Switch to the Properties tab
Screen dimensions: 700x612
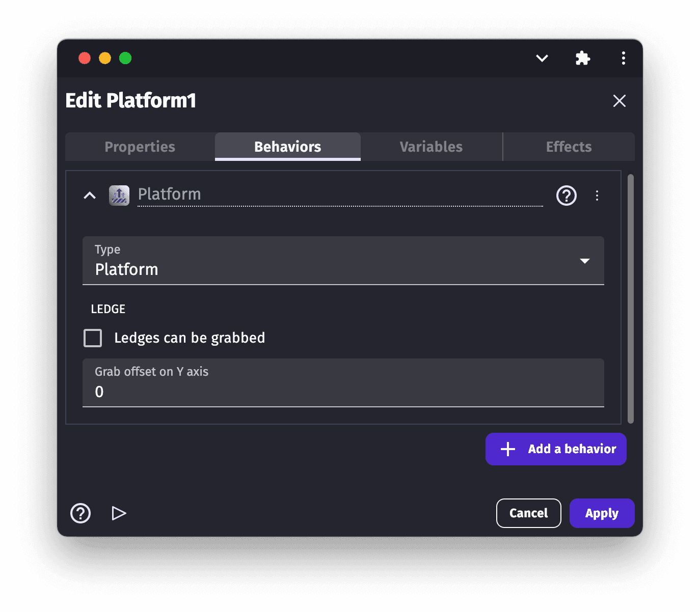(x=140, y=147)
